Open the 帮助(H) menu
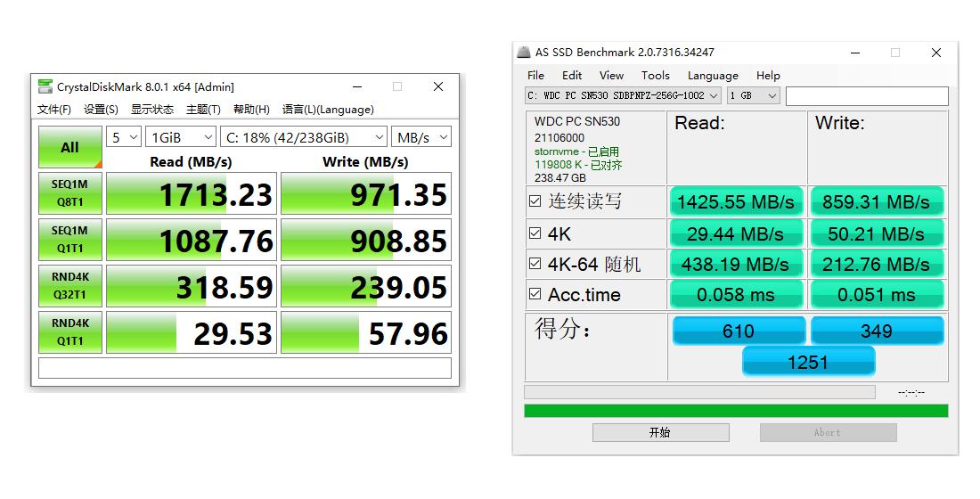The image size is (980, 499). tap(251, 110)
